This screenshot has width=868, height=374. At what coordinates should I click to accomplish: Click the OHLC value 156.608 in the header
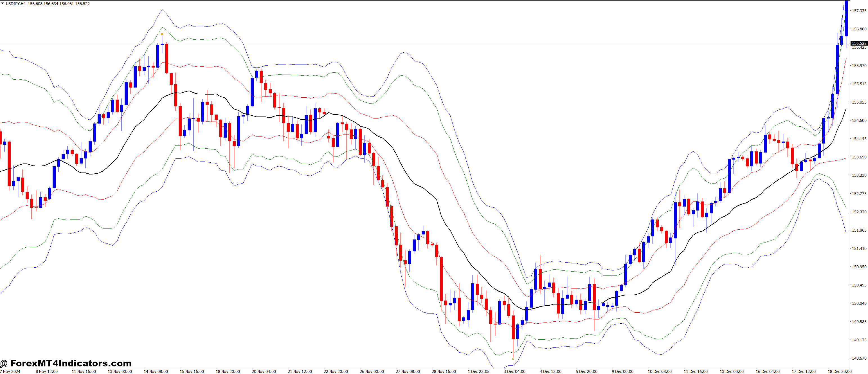click(x=35, y=4)
